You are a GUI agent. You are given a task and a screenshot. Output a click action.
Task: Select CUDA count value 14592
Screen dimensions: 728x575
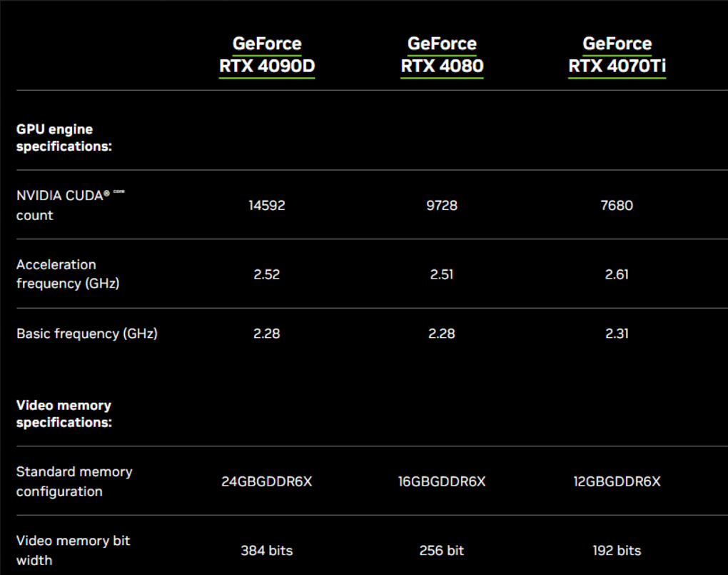point(267,206)
